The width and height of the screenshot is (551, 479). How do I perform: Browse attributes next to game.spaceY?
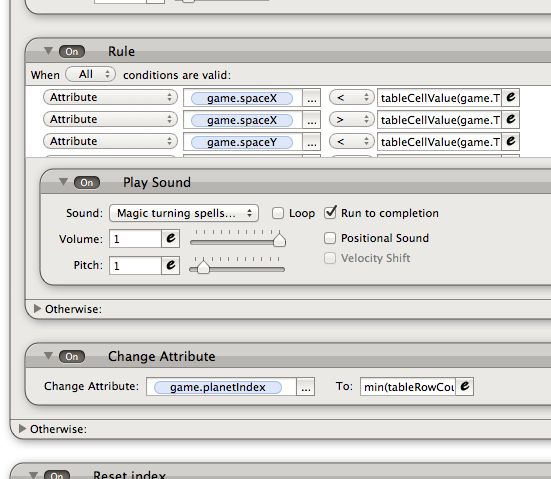pos(312,142)
